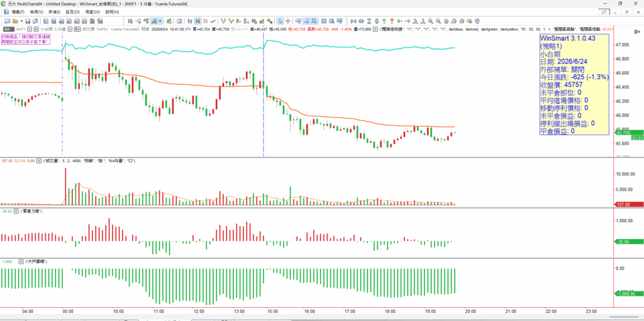Click the zoom in magnifier icon

(430, 21)
